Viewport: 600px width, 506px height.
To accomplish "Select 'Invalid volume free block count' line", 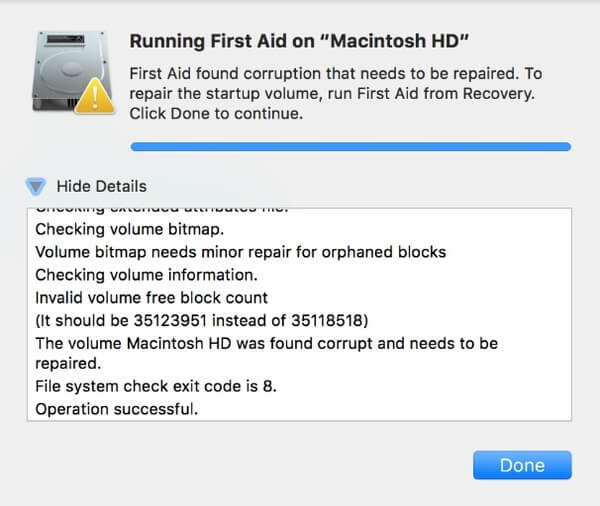I will tap(152, 298).
